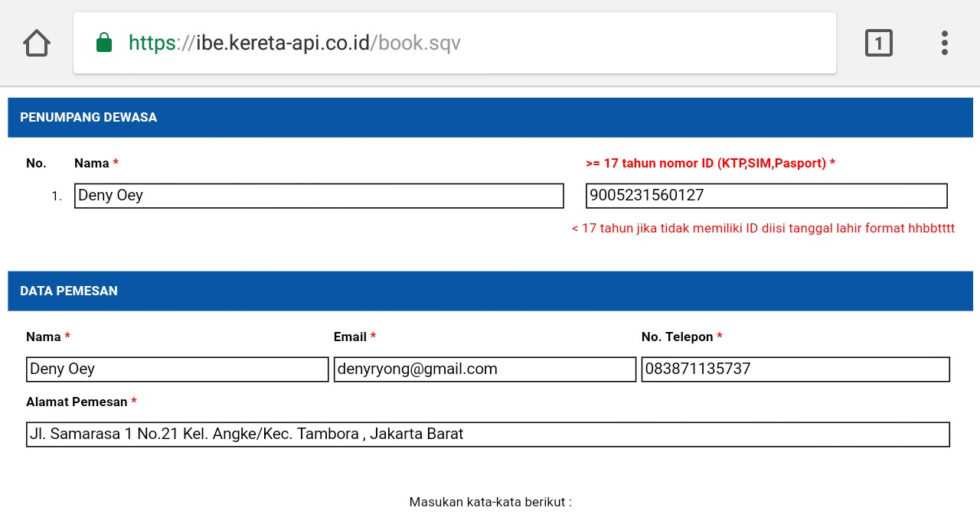Screen dimensions: 980x514
Task: Edit passenger name field Deny Oey
Action: pyautogui.click(x=319, y=196)
